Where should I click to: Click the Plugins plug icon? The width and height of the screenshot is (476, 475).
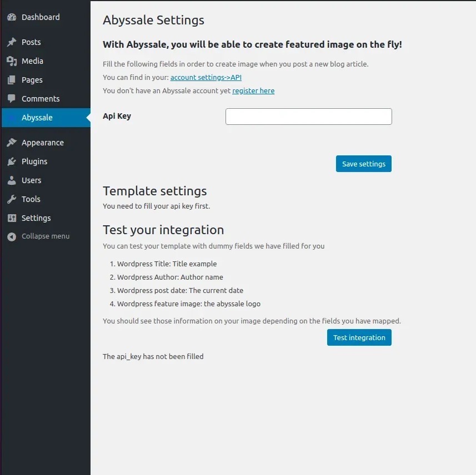point(12,161)
